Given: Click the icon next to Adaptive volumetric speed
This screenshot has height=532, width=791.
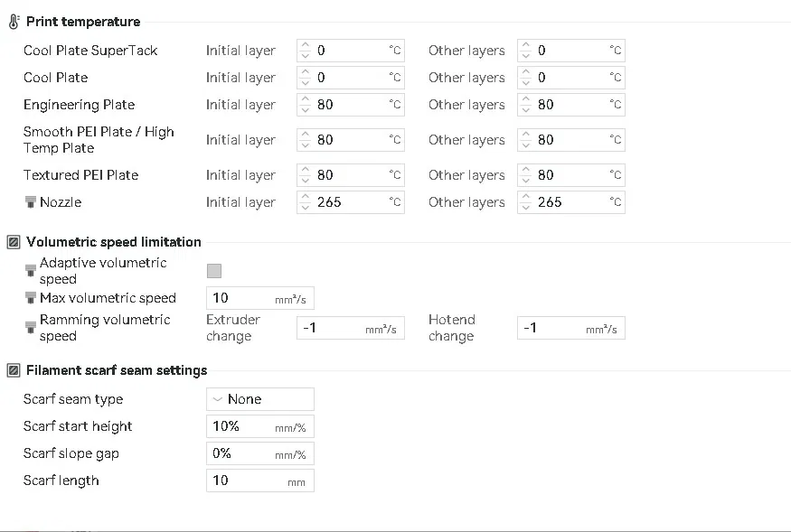Looking at the screenshot, I should [x=30, y=268].
